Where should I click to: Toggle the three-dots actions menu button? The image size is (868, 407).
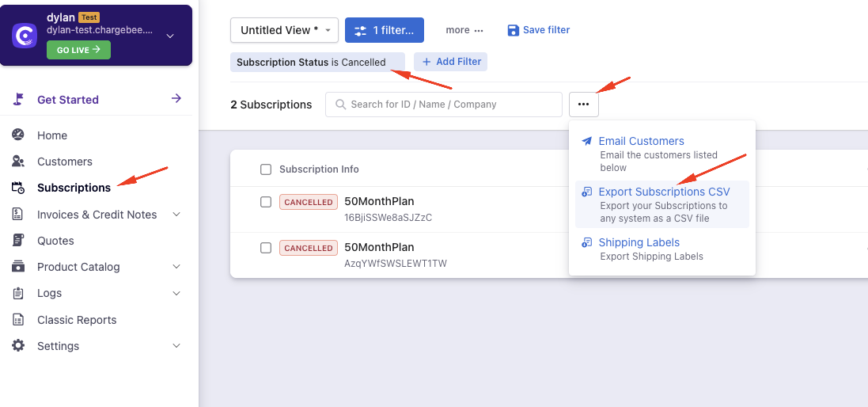pos(583,104)
